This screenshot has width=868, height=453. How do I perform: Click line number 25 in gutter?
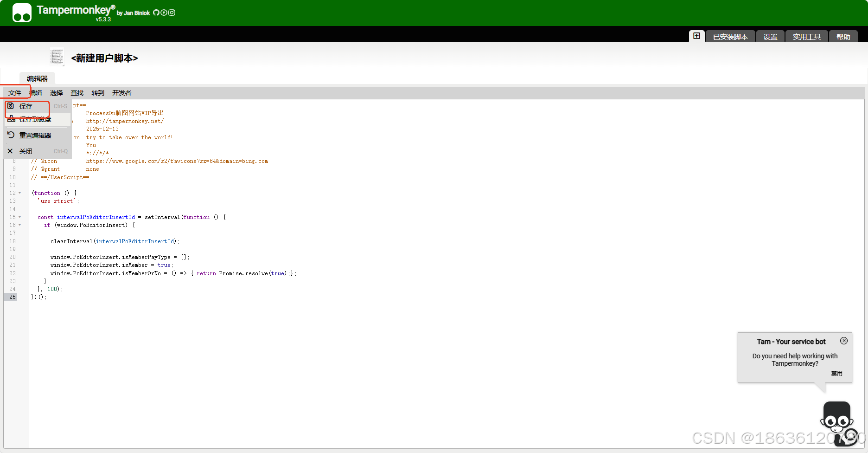pyautogui.click(x=13, y=297)
